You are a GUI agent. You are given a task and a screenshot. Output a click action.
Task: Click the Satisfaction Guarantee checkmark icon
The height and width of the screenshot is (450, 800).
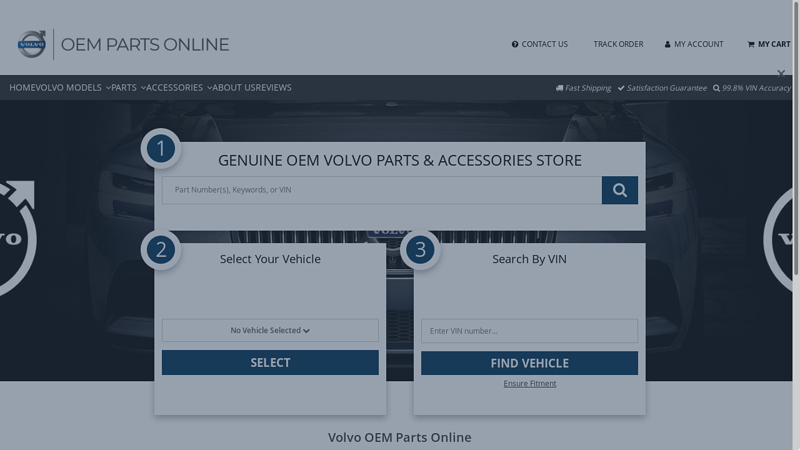(621, 88)
